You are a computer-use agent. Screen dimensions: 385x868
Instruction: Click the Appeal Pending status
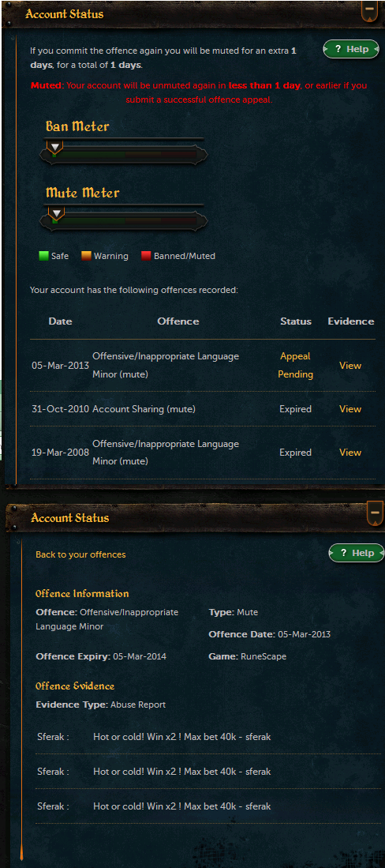[295, 366]
